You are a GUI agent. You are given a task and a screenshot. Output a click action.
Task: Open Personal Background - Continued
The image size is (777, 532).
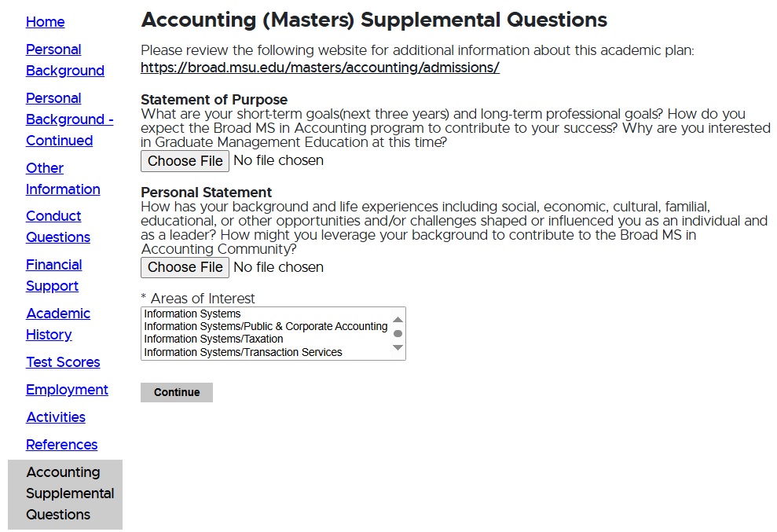click(x=69, y=119)
